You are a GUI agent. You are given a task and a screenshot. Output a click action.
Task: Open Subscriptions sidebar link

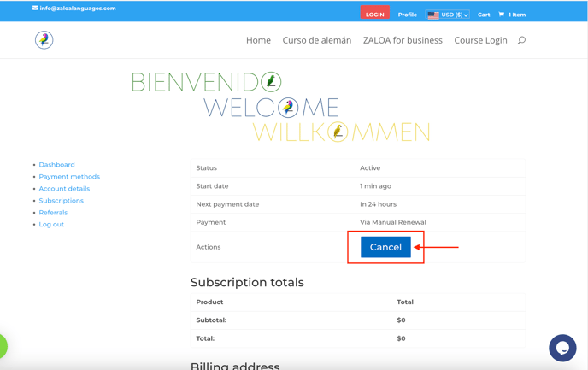pos(62,201)
